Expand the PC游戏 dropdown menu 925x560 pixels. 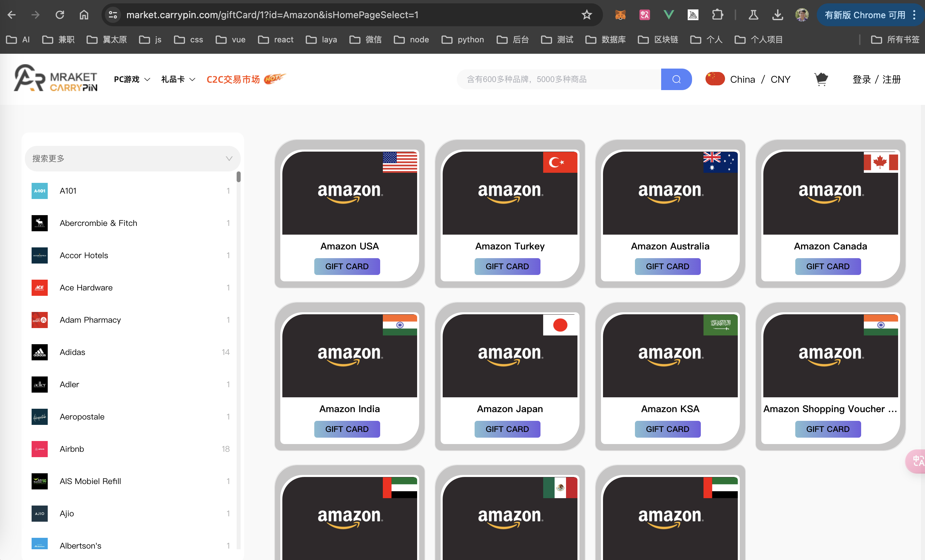tap(132, 79)
